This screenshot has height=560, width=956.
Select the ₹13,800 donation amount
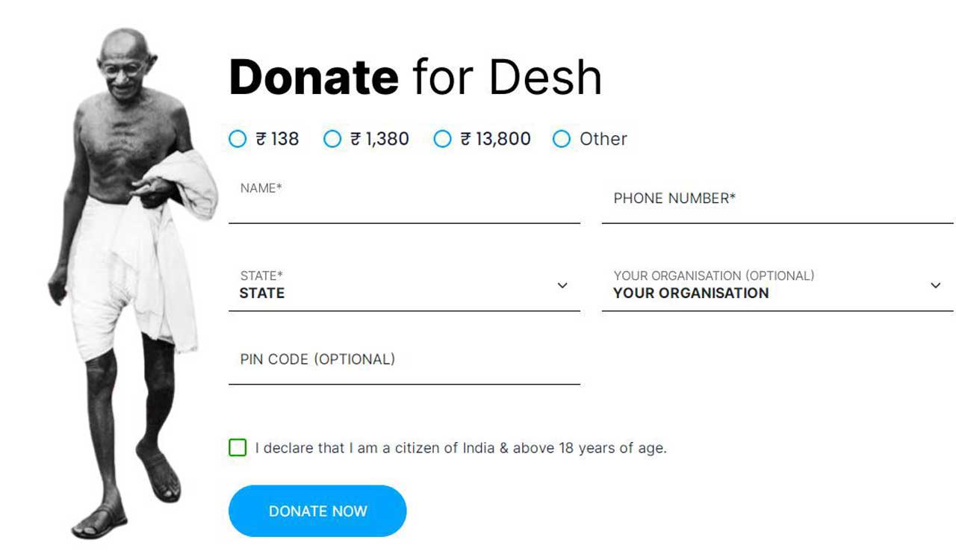pyautogui.click(x=443, y=139)
